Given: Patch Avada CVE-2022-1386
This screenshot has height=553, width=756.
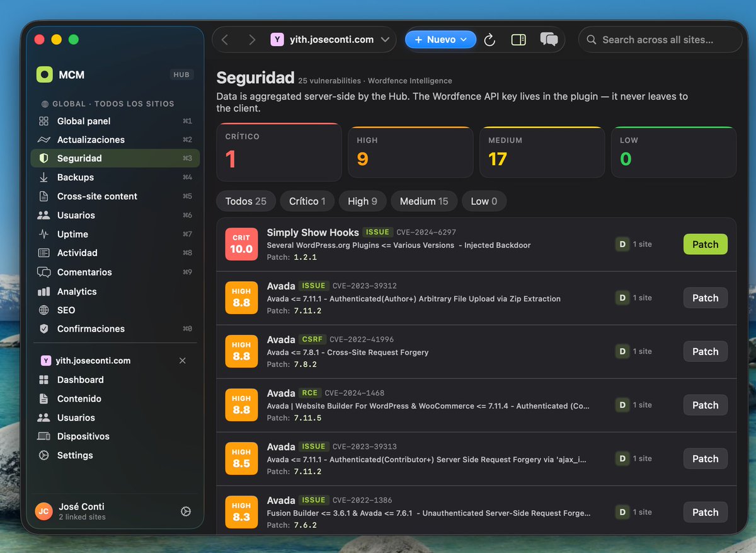Looking at the screenshot, I should [x=706, y=513].
